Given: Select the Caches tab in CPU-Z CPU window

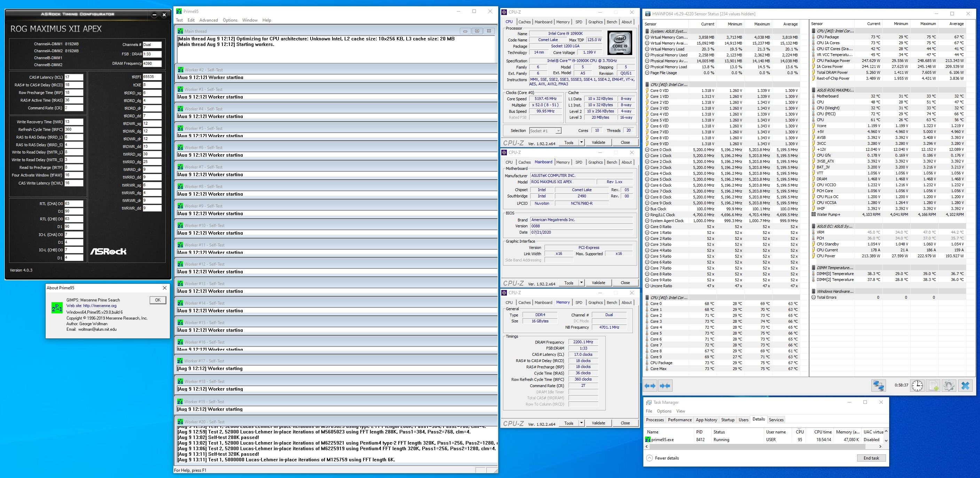Looking at the screenshot, I should (524, 22).
